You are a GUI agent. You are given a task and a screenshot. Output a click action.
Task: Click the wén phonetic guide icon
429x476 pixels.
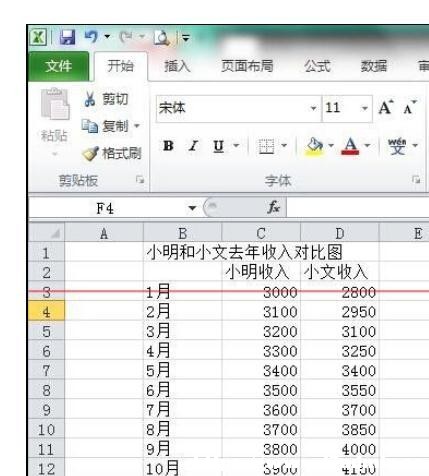[x=398, y=146]
